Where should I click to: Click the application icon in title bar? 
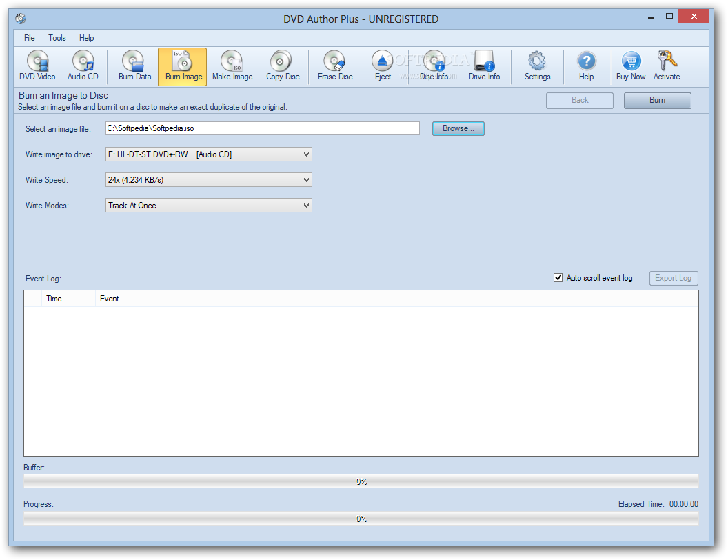21,19
